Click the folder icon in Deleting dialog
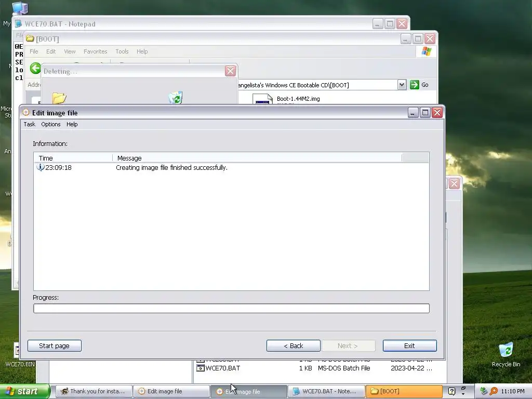 coord(59,98)
